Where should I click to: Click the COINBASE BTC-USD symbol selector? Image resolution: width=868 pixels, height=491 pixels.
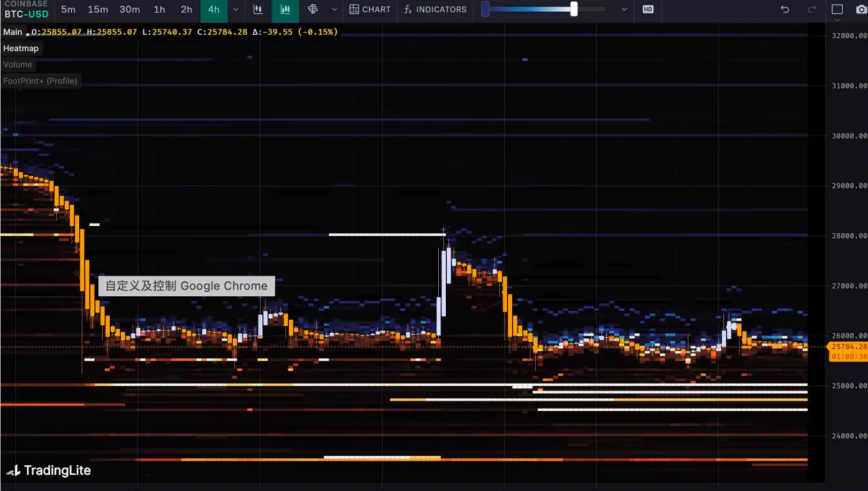26,10
